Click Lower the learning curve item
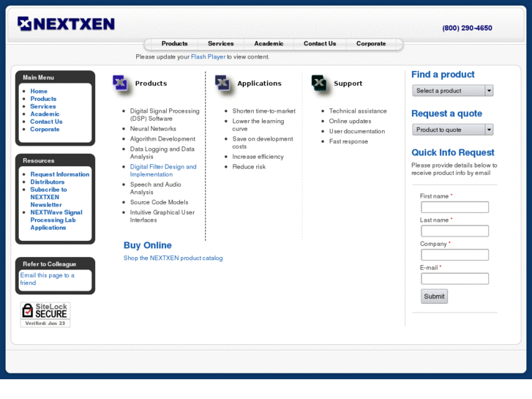532x399 pixels. 258,125
